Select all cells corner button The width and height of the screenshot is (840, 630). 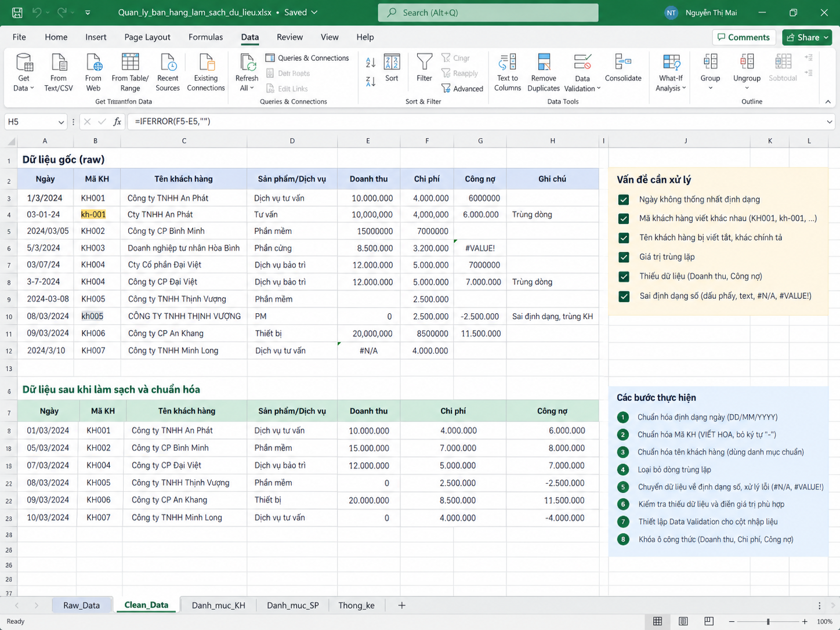[x=11, y=141]
